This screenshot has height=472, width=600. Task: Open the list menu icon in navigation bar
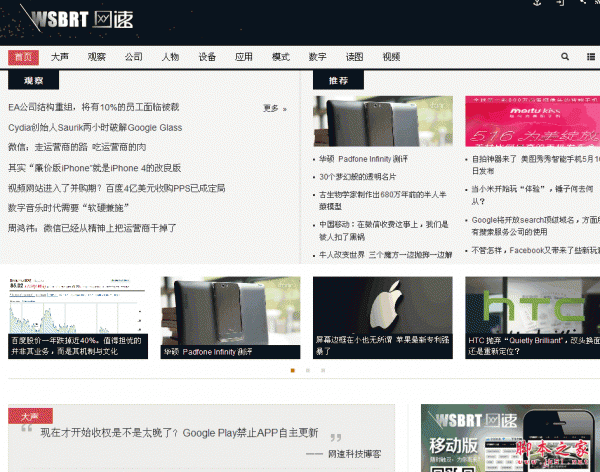click(x=591, y=57)
